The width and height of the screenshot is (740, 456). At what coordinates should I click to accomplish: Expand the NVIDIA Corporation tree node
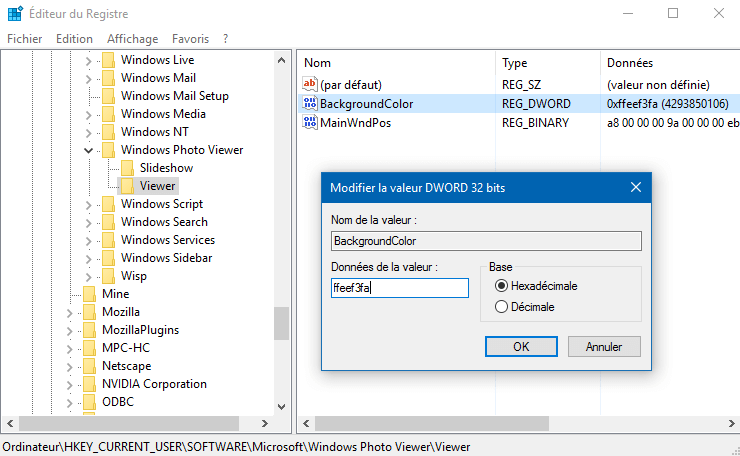(x=69, y=385)
